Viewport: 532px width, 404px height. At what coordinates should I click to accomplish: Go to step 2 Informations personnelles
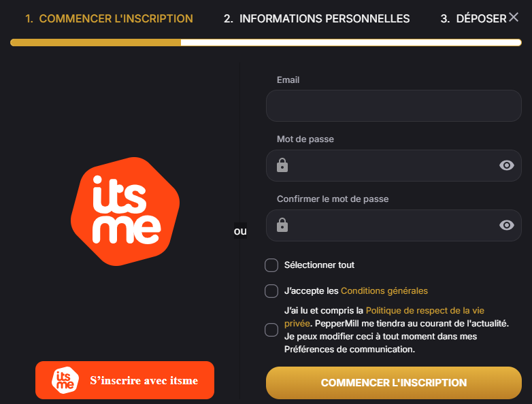[x=316, y=18]
